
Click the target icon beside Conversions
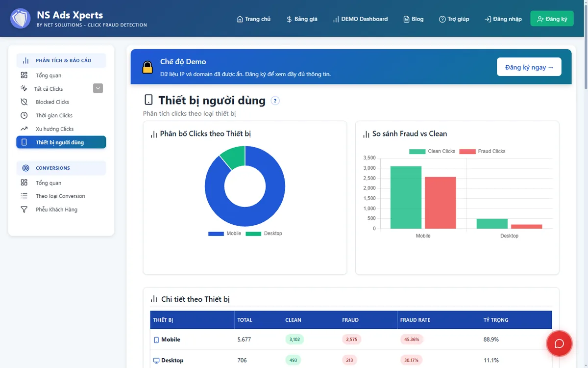pyautogui.click(x=26, y=168)
